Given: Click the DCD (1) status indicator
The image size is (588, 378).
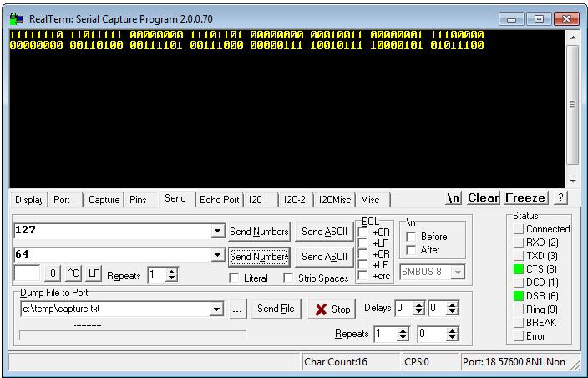Looking at the screenshot, I should coord(518,283).
